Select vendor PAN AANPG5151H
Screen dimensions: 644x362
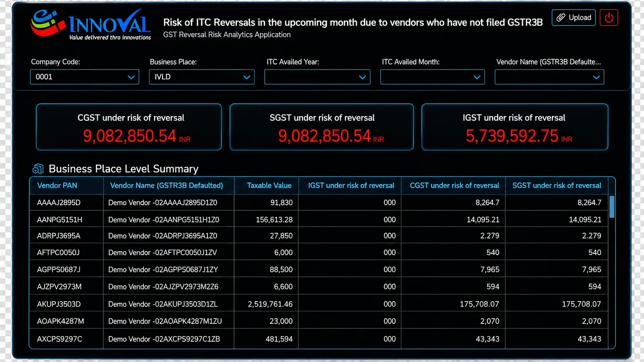pos(59,220)
